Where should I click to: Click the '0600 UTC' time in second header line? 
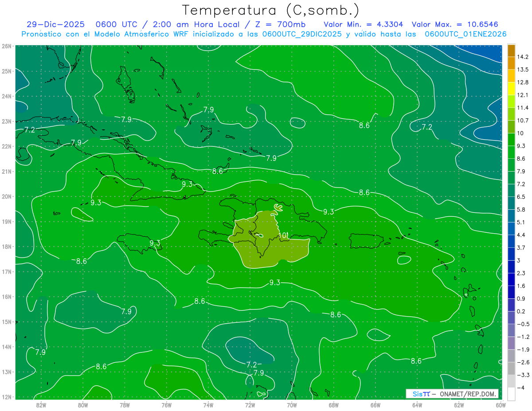click(x=117, y=24)
